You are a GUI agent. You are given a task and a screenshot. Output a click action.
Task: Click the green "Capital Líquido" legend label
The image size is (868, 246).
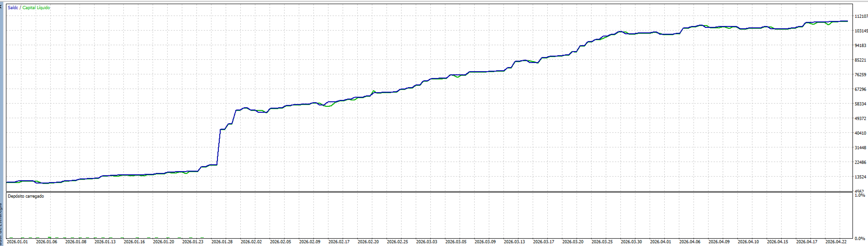pos(37,8)
